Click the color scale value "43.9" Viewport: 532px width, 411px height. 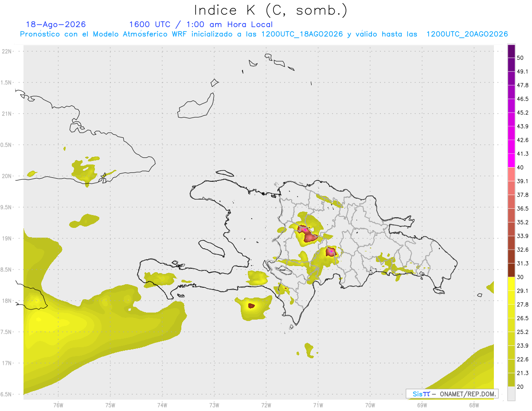[522, 126]
